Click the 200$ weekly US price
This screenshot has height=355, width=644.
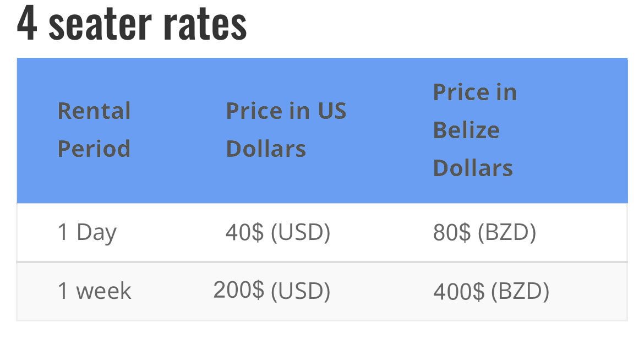coord(271,290)
